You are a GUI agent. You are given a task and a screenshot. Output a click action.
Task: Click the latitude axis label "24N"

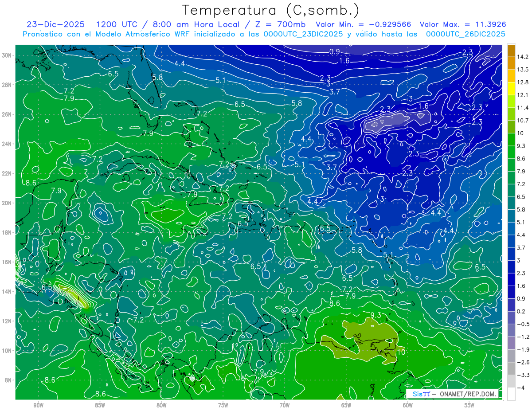[8, 144]
